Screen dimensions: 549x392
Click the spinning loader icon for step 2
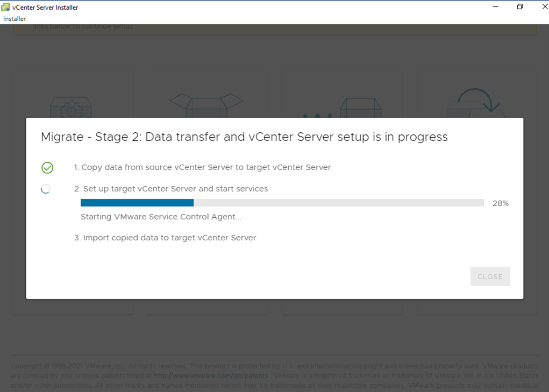coord(46,189)
